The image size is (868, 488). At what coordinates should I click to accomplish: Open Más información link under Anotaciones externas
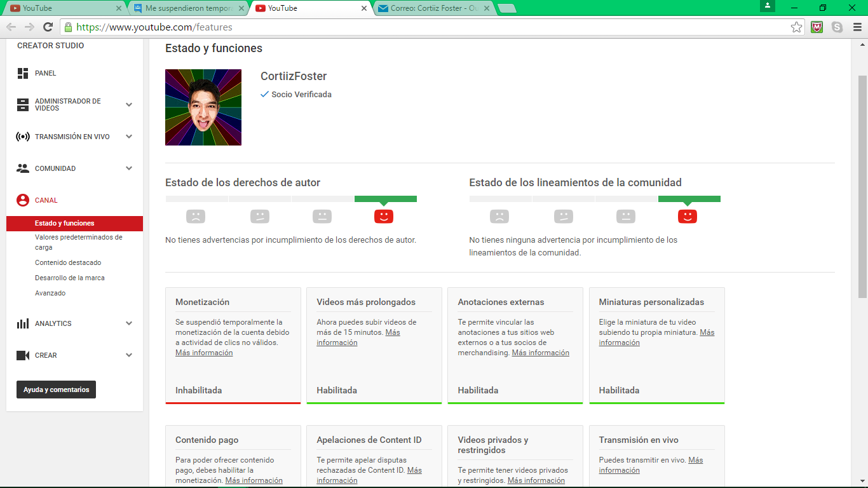pyautogui.click(x=541, y=353)
